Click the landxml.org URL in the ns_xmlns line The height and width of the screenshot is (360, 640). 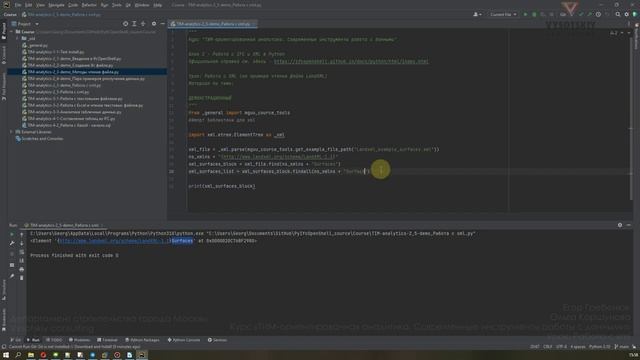tap(278, 157)
